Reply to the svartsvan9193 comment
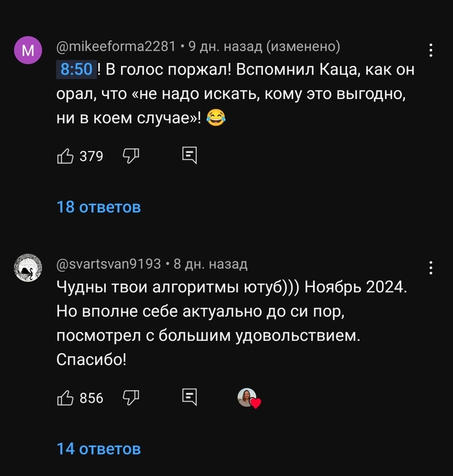This screenshot has width=453, height=476. point(189,398)
